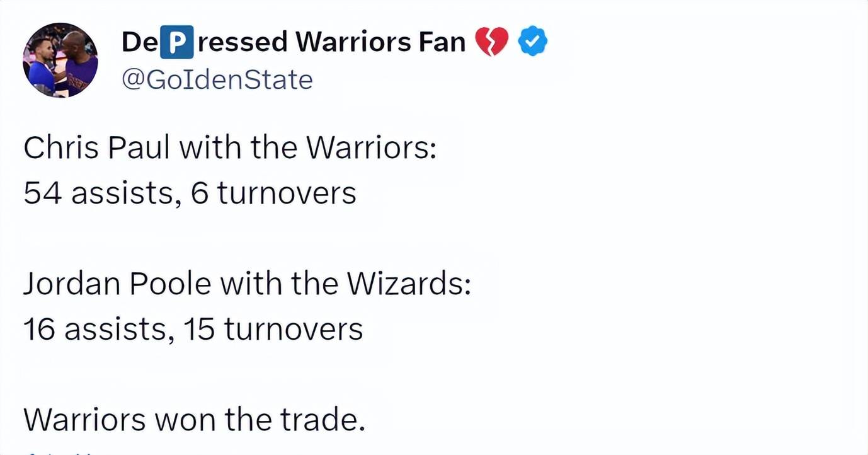Viewport: 868px width, 455px height.
Task: Click "ressed" in the display name
Action: [x=242, y=42]
